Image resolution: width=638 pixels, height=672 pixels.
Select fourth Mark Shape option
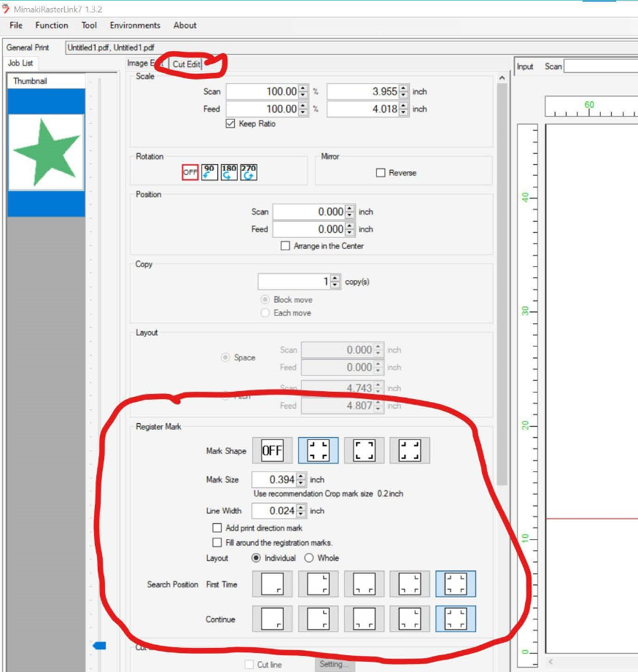[410, 450]
